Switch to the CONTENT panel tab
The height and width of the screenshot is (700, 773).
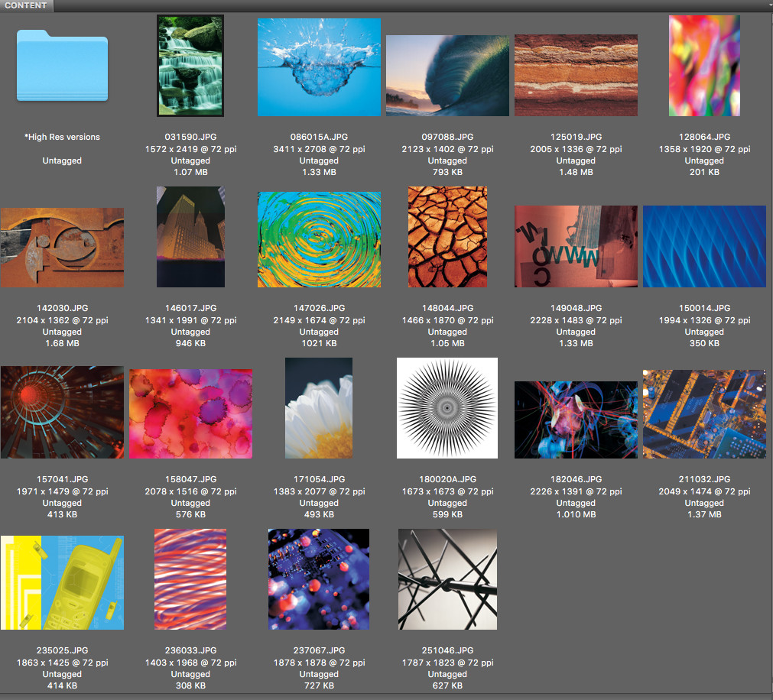26,5
